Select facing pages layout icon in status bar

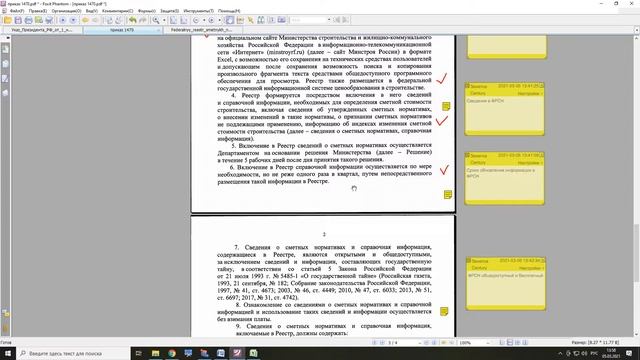point(518,342)
